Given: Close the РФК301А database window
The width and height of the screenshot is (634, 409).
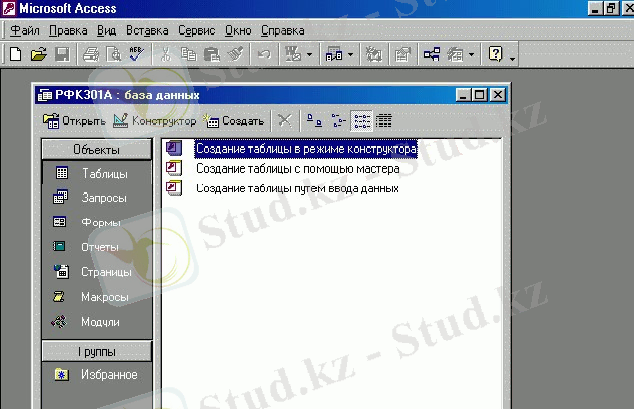Looking at the screenshot, I should pos(498,95).
